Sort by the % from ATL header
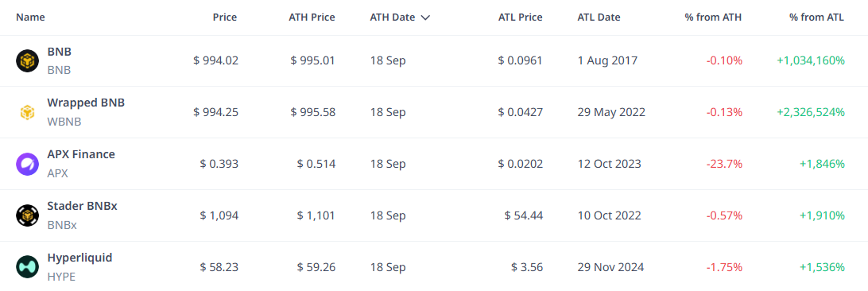This screenshot has width=868, height=291. [x=816, y=17]
